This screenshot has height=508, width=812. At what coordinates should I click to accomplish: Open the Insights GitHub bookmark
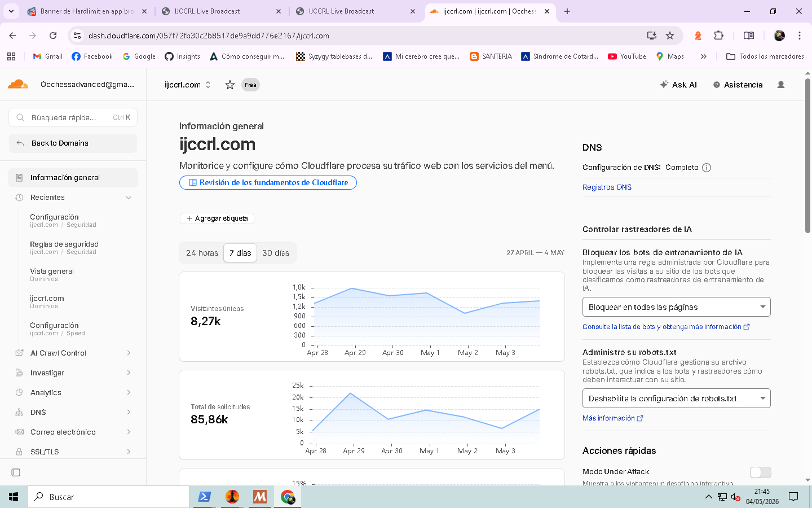[183, 56]
